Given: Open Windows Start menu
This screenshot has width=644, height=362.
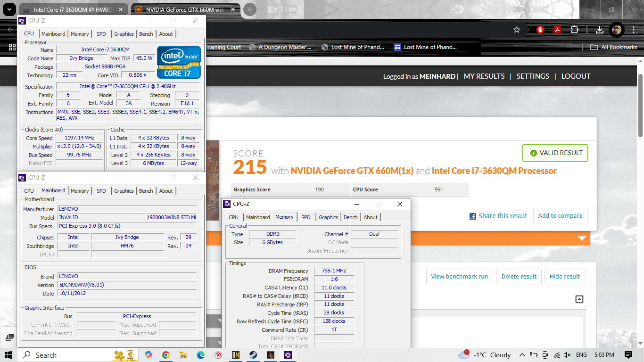Looking at the screenshot, I should [8, 355].
